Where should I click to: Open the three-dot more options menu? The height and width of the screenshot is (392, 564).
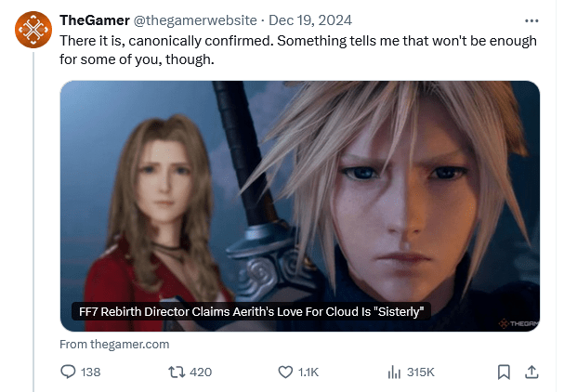[531, 20]
